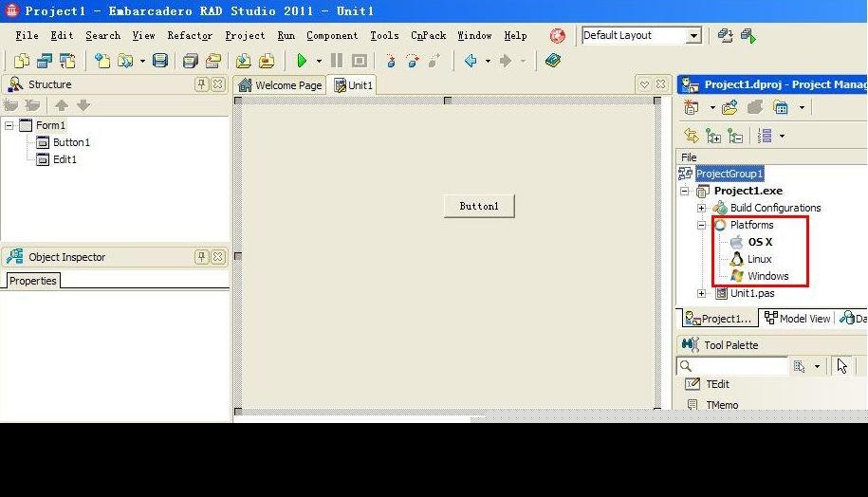Click the Collapse All icon in Project Manager
This screenshot has width=868, height=497.
tap(735, 137)
